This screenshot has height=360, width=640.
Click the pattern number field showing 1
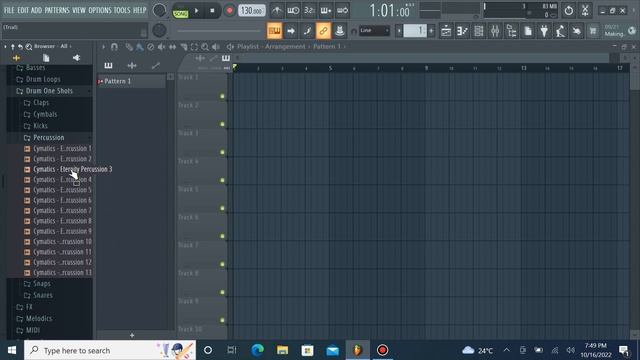point(415,31)
